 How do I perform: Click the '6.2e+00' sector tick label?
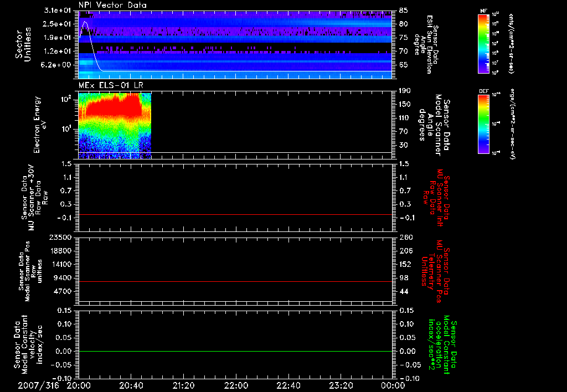click(57, 65)
